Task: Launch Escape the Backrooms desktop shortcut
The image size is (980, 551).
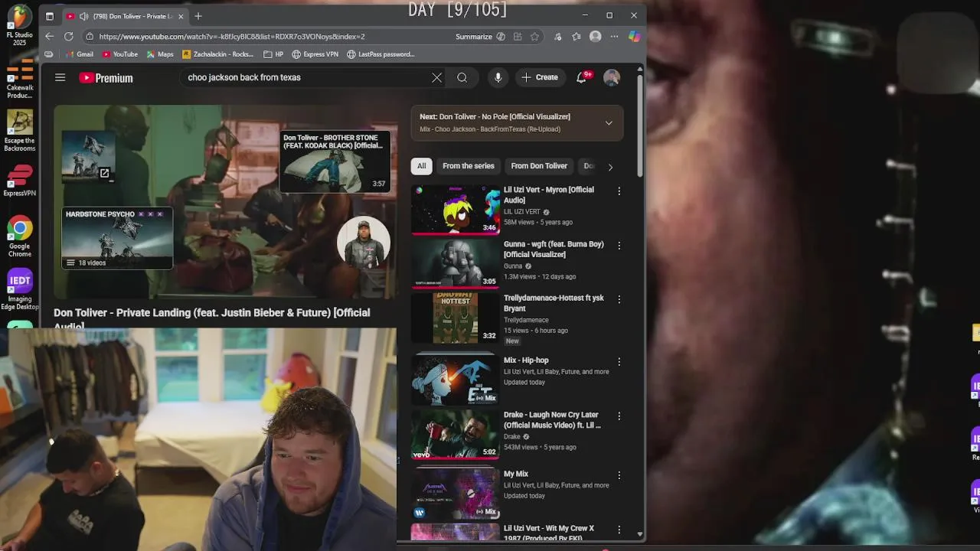Action: (x=19, y=131)
